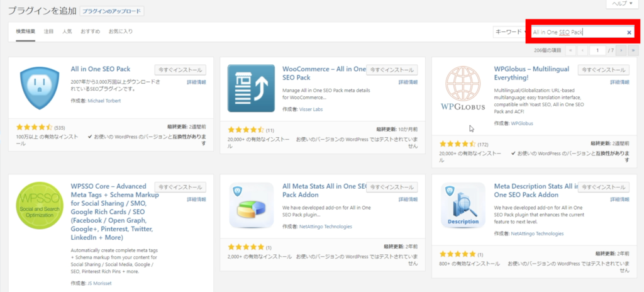644x292 pixels.
Task: Open the All Meta Stats Addon title
Action: click(x=324, y=191)
